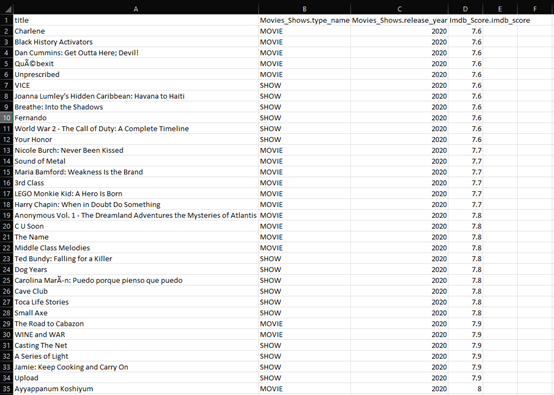Click release year 2020 in Fernando row
554x395 pixels.
click(399, 118)
